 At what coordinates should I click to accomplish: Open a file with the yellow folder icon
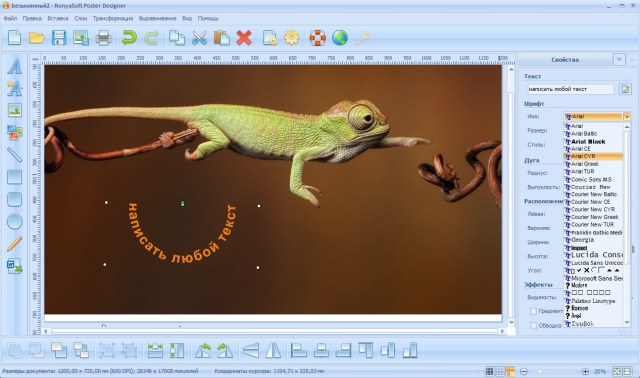[37, 38]
